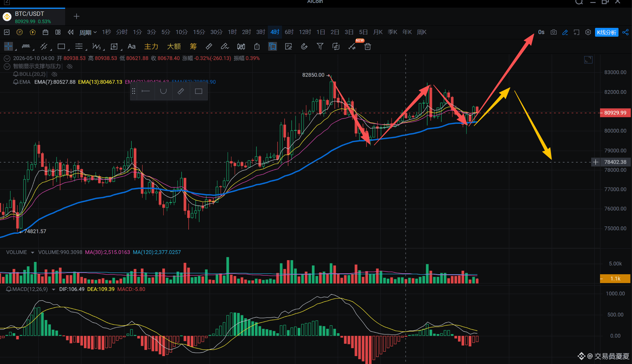Select the crosshair cursor tool
Screen dimensions: 632x364
pyautogui.click(x=9, y=46)
